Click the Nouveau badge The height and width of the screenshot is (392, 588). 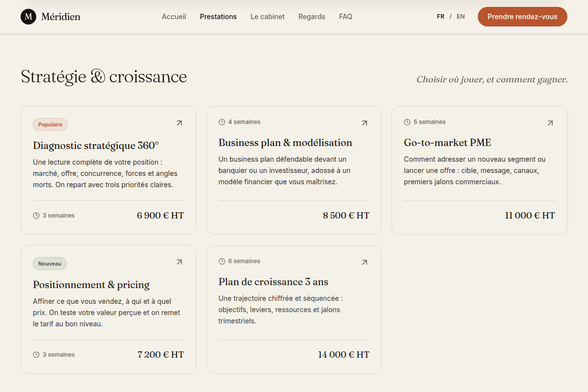pyautogui.click(x=49, y=264)
